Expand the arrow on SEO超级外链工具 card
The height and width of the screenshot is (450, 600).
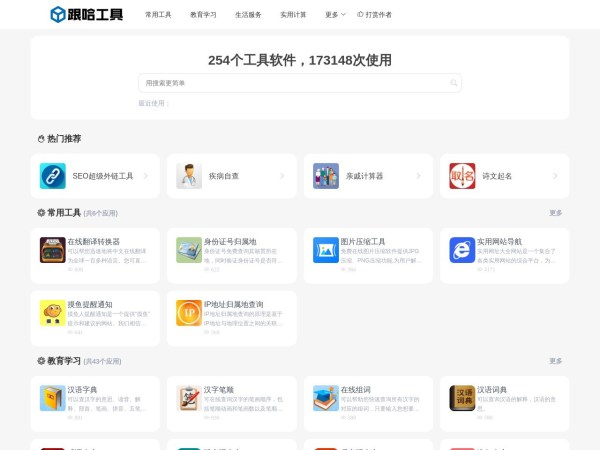point(146,176)
